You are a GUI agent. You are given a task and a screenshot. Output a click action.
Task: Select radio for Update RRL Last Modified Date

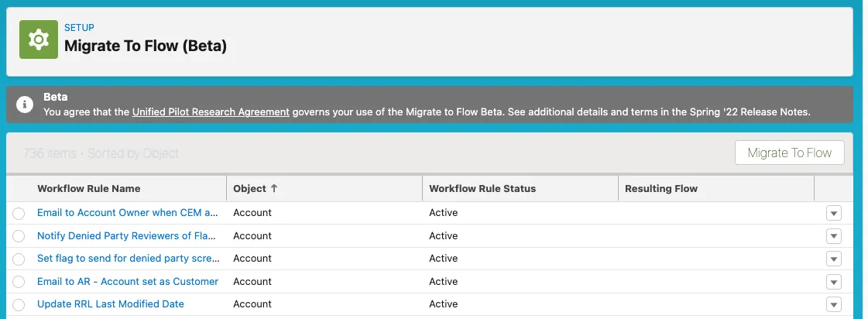point(19,304)
